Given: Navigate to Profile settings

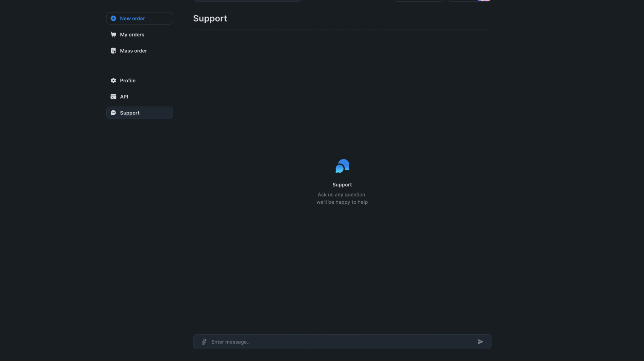Looking at the screenshot, I should coord(127,81).
